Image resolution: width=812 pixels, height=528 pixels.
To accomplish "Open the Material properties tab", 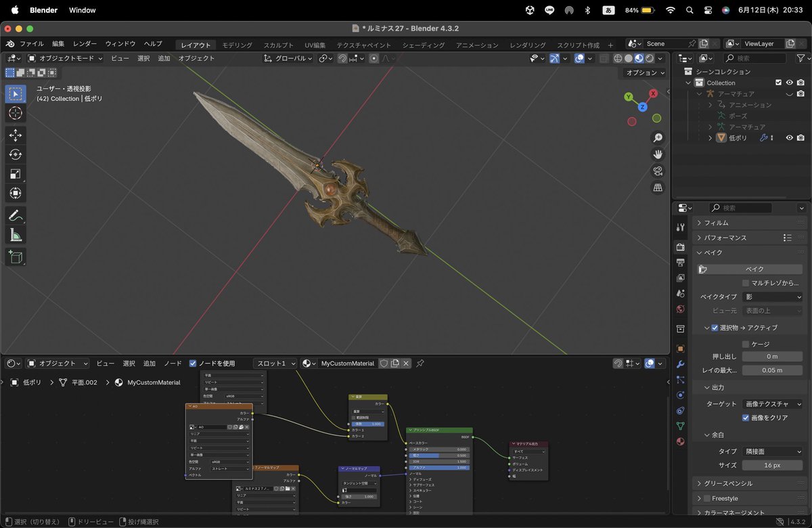I will click(x=681, y=441).
